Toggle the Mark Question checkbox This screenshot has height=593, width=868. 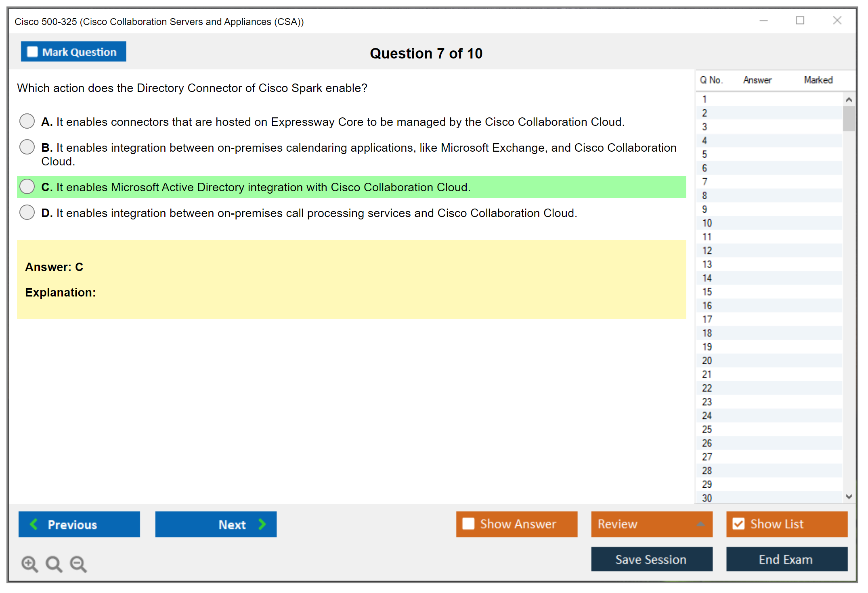32,52
